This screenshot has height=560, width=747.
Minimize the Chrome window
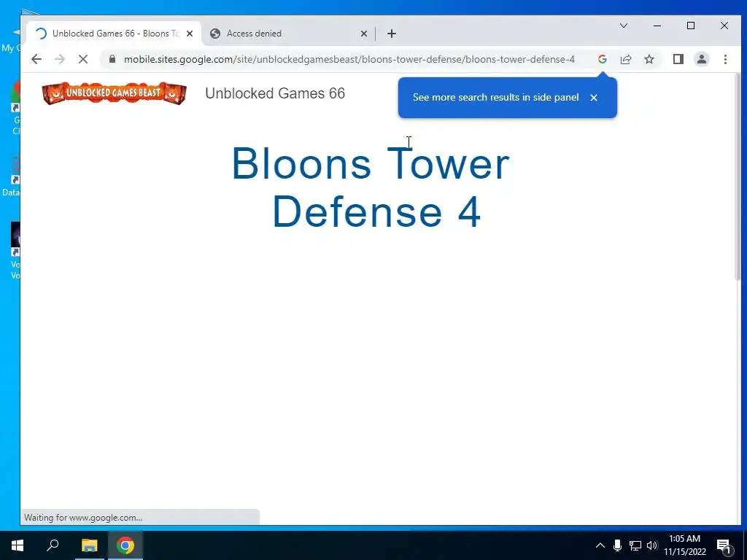(x=657, y=26)
